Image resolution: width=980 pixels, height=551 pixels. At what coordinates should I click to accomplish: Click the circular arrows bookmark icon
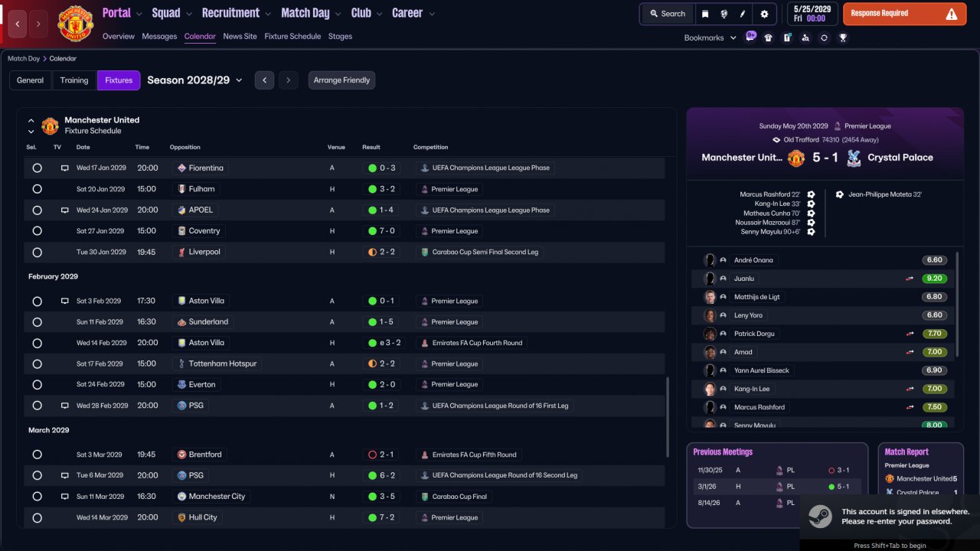tap(824, 37)
